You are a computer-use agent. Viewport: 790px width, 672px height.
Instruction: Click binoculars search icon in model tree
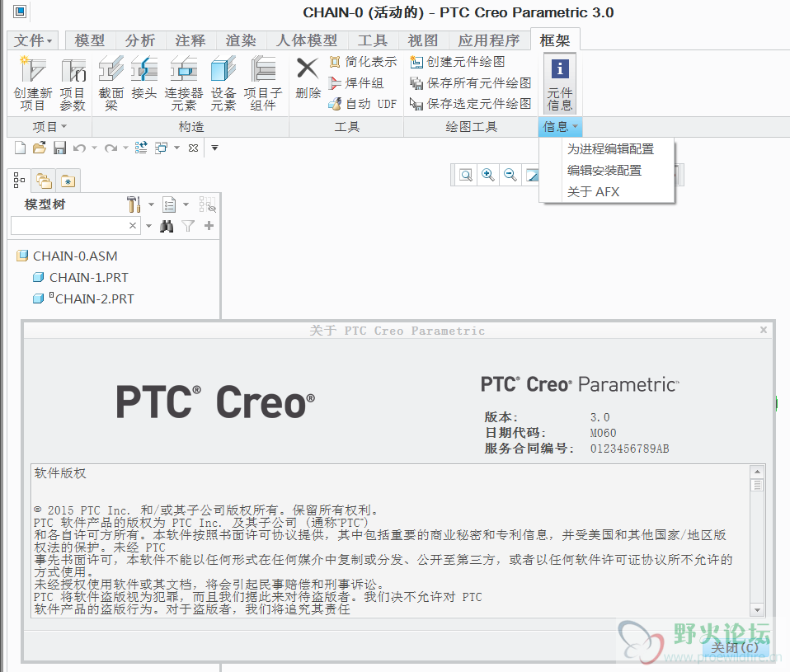[167, 226]
